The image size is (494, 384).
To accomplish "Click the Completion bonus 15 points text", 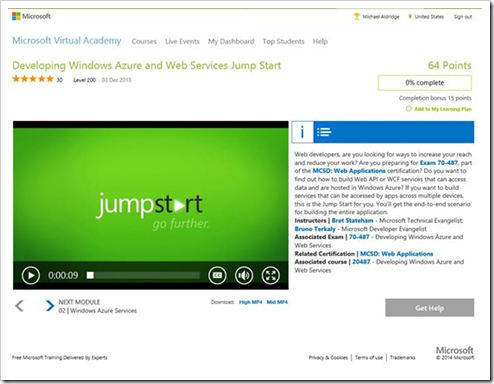I will [435, 98].
